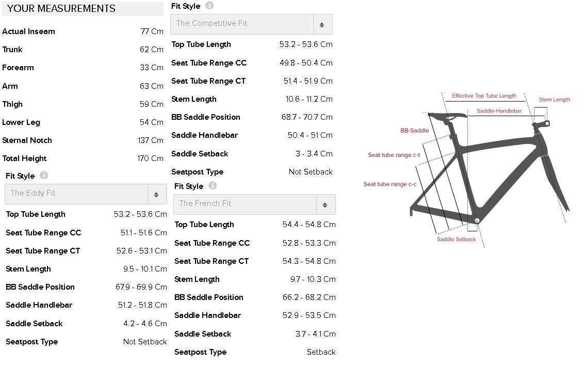Viewport: 588px width, 381px height.
Task: Click Seat tube range c-t label
Action: click(394, 155)
